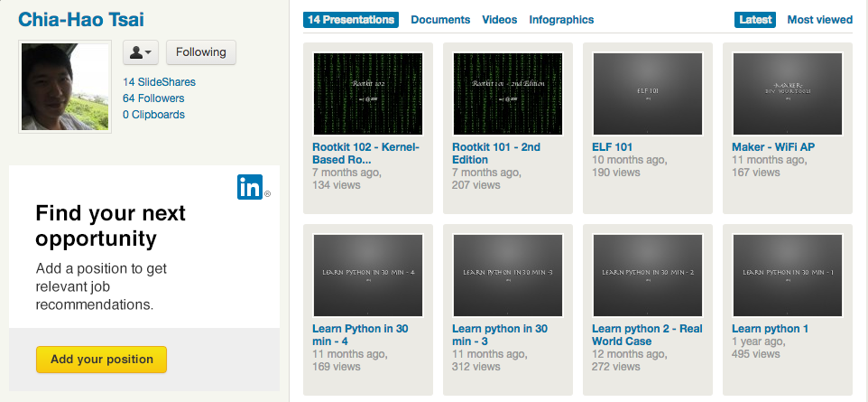This screenshot has height=402, width=868.
Task: Click the Add your position button
Action: click(x=101, y=360)
